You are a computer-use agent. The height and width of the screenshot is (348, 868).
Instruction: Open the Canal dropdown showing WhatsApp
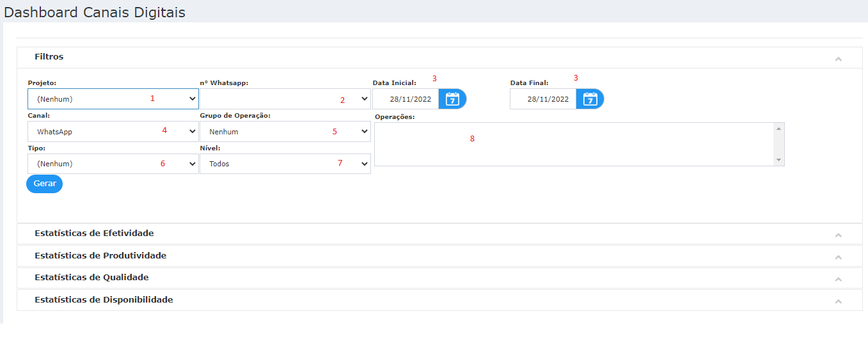[113, 132]
